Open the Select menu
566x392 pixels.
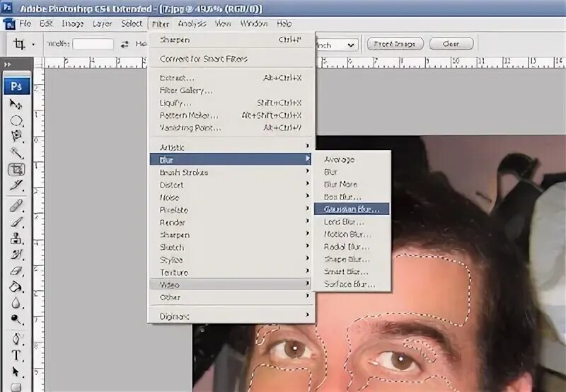[132, 24]
